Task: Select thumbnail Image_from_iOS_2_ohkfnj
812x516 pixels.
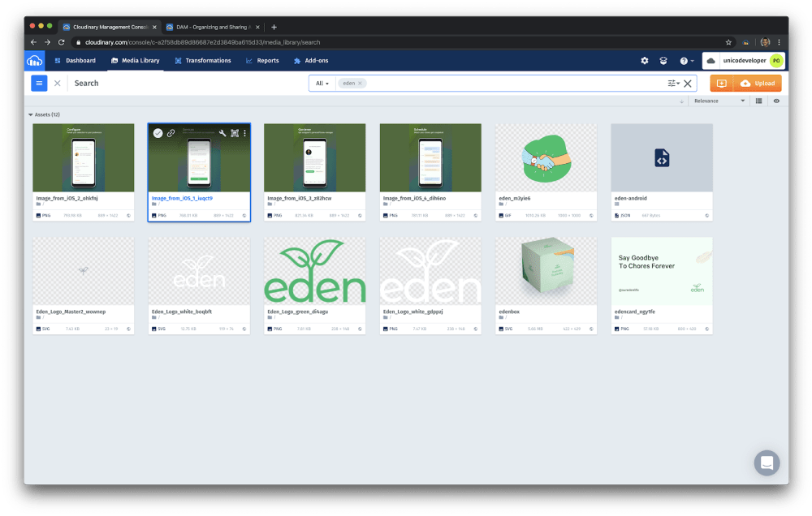Action: pos(84,158)
